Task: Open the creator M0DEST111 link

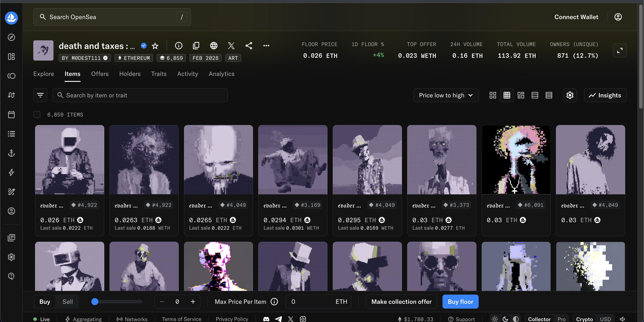Action: pyautogui.click(x=85, y=58)
